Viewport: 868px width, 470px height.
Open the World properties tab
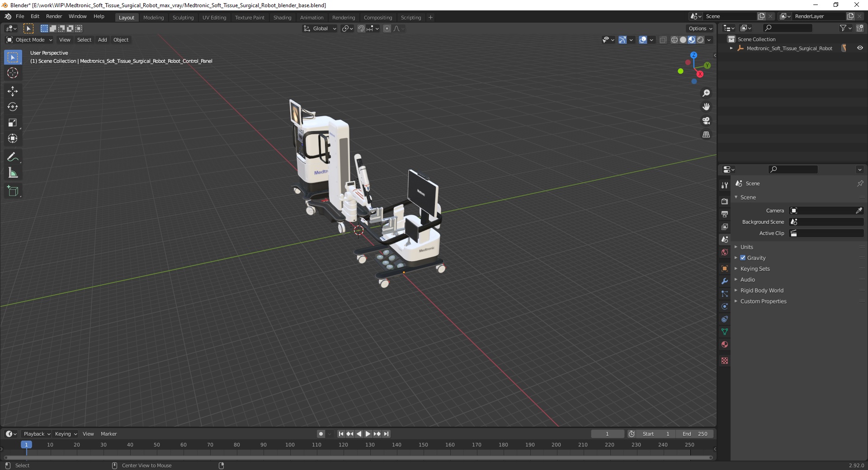(725, 252)
